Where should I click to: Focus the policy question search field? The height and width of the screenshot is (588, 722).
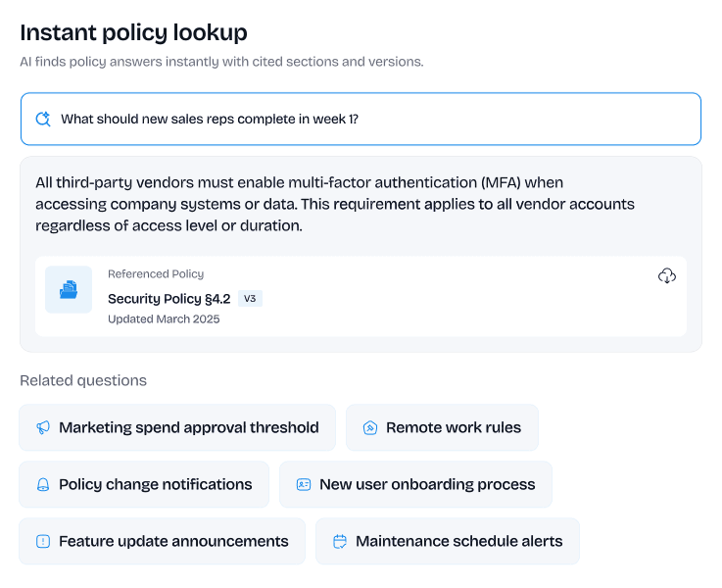pyautogui.click(x=361, y=119)
